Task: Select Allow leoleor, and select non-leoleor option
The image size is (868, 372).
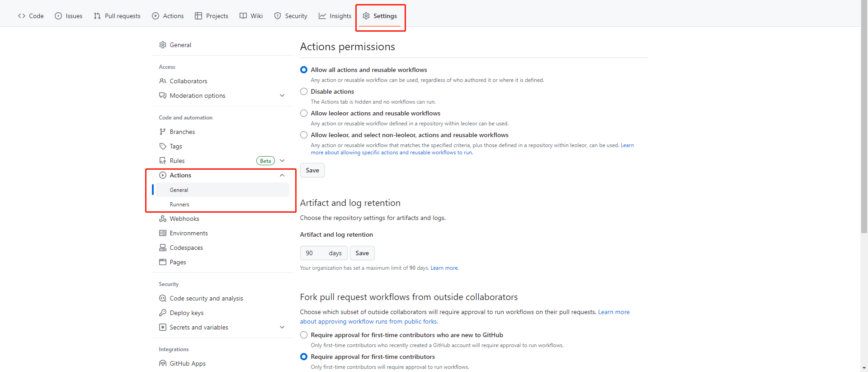Action: pos(304,135)
